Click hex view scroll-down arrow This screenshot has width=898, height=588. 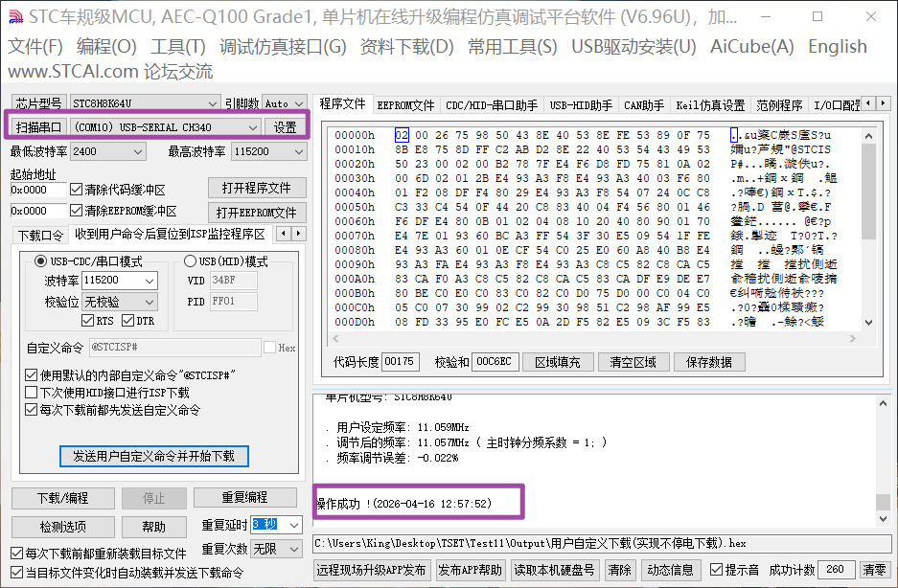[x=868, y=323]
